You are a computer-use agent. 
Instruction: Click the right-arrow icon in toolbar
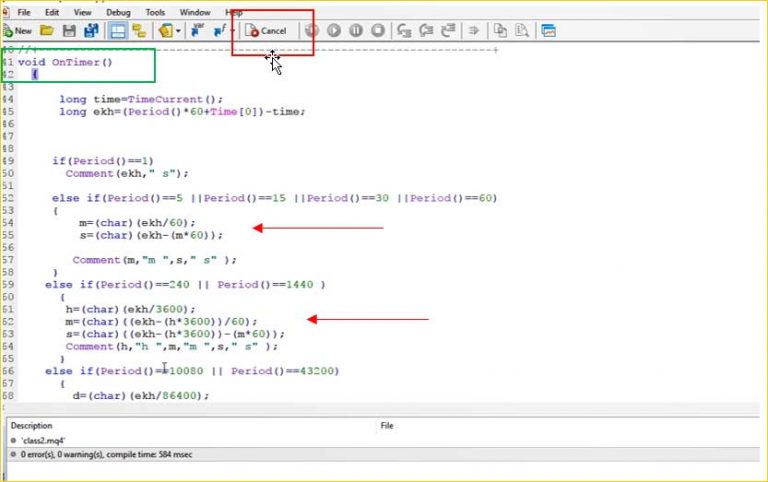pyautogui.click(x=474, y=31)
